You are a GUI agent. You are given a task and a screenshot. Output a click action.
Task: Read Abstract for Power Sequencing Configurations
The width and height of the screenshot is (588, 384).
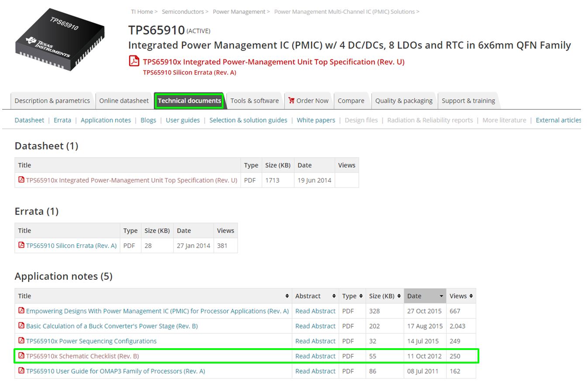315,341
